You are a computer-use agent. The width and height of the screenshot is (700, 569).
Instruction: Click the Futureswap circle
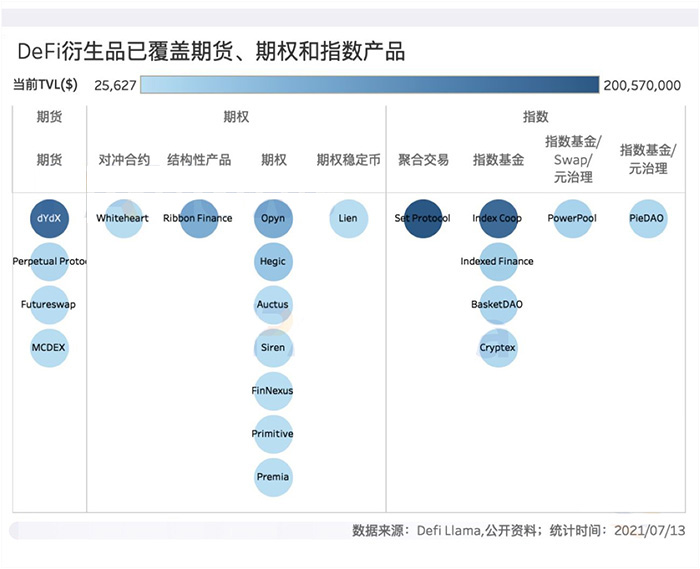click(x=50, y=305)
